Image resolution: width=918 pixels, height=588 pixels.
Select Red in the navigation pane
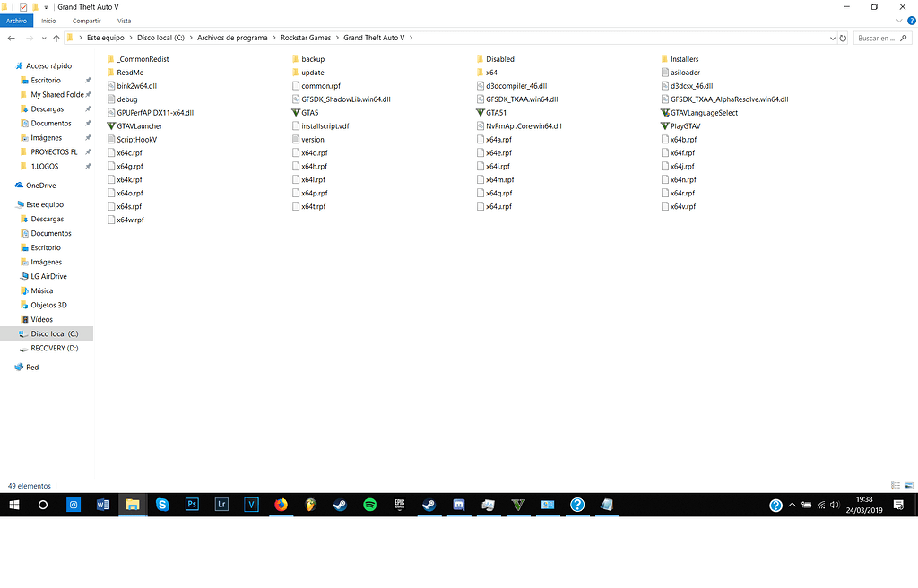[x=32, y=367]
